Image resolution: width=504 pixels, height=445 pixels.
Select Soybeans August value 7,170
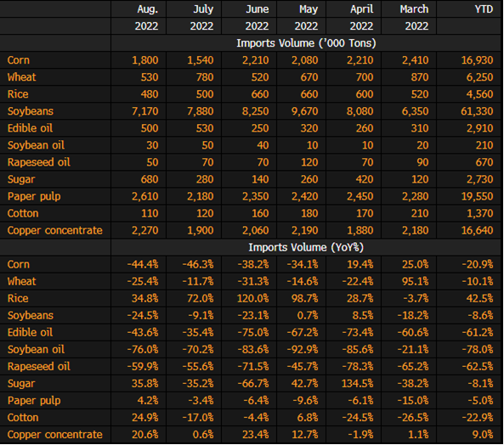click(145, 111)
